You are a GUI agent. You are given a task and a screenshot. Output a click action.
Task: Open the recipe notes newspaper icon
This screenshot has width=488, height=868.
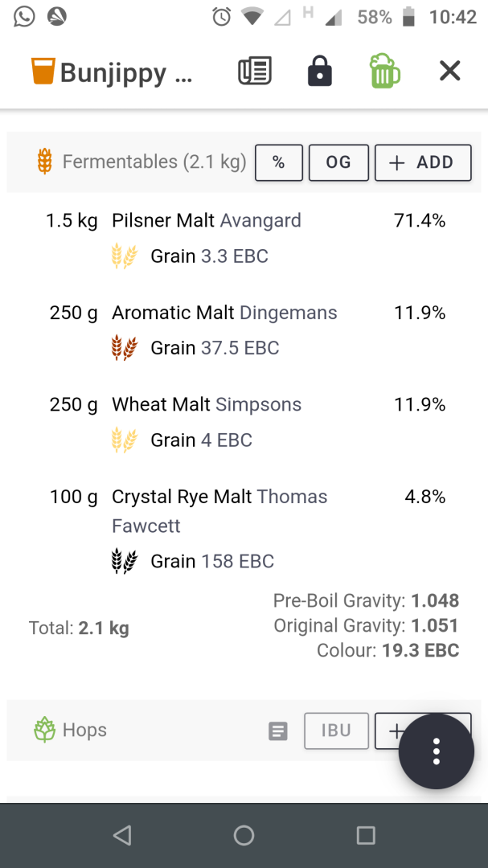[256, 72]
